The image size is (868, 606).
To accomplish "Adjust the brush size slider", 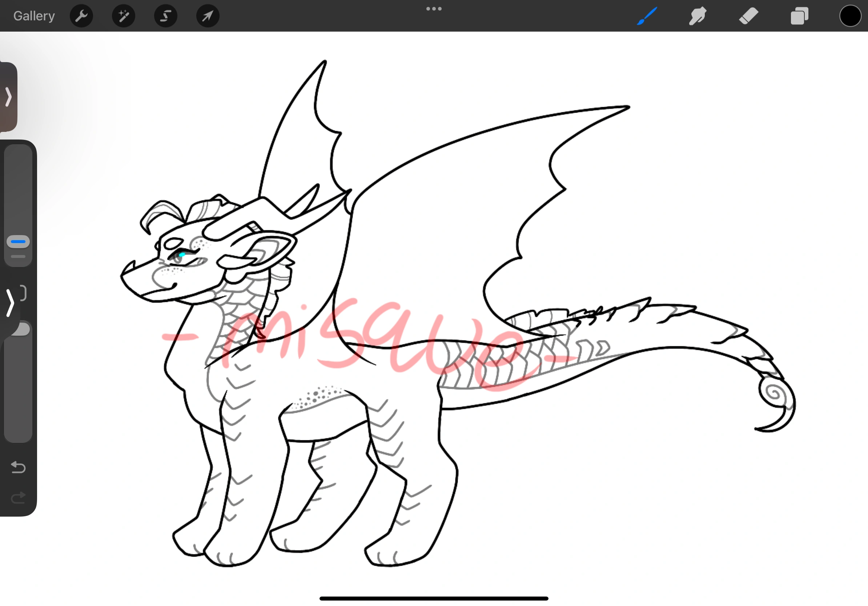I will (x=18, y=242).
